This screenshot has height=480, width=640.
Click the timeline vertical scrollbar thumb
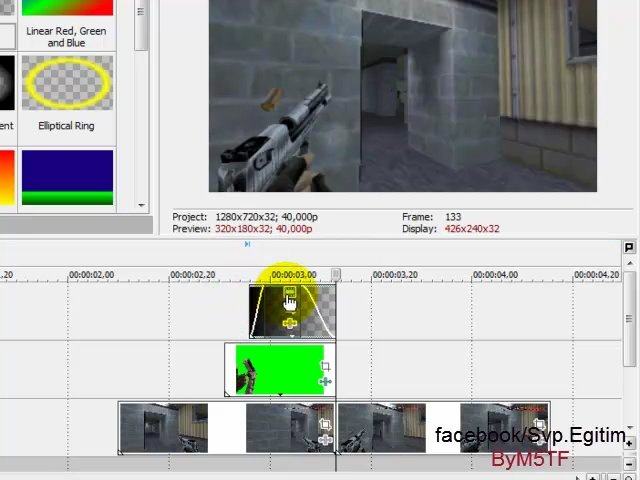(630, 318)
